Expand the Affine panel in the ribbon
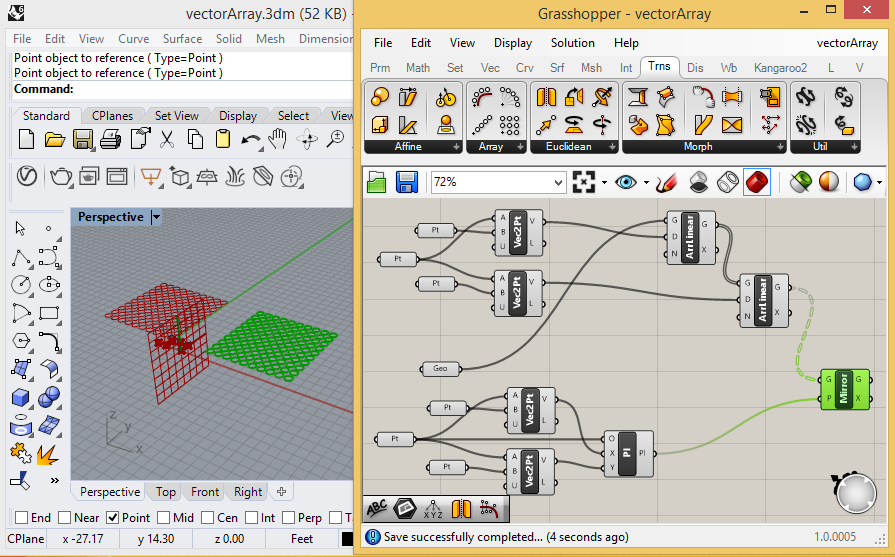Image resolution: width=895 pixels, height=557 pixels. (x=457, y=147)
